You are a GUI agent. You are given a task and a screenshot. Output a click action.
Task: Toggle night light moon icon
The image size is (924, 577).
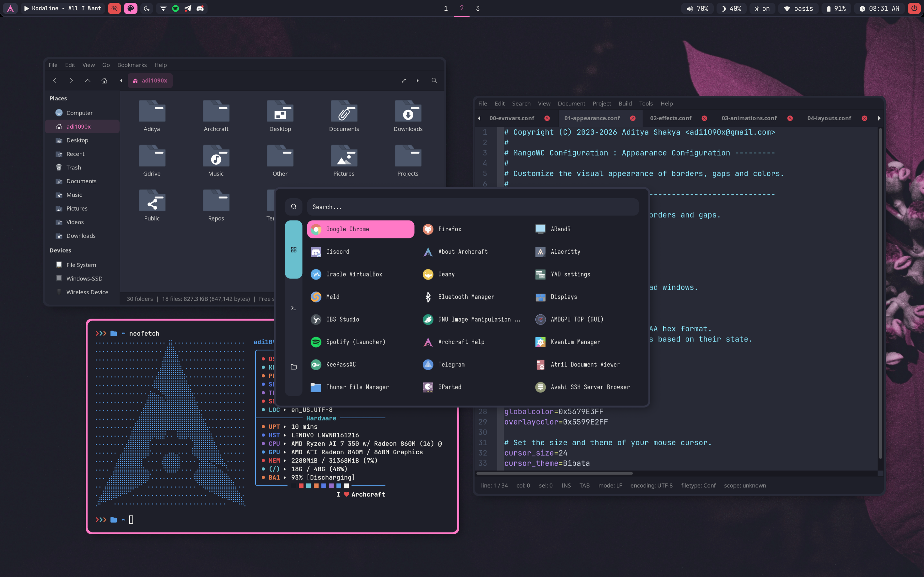147,8
